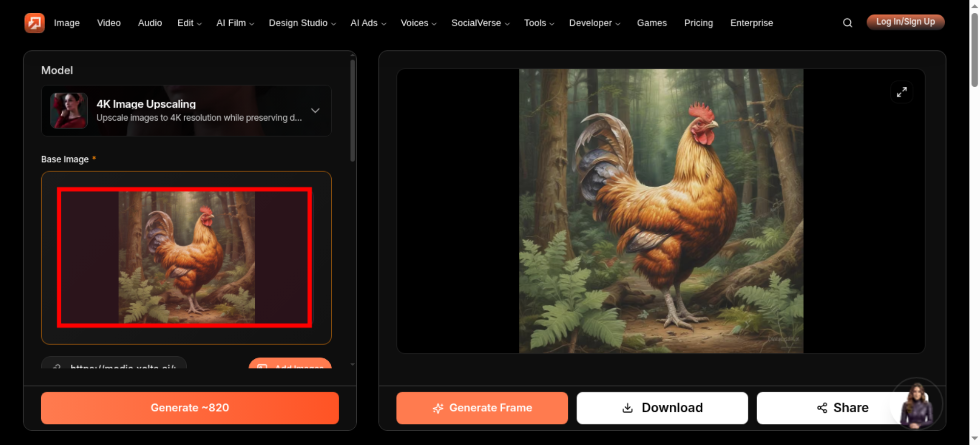Click the Generate Frame sparkle icon
980x445 pixels.
438,408
